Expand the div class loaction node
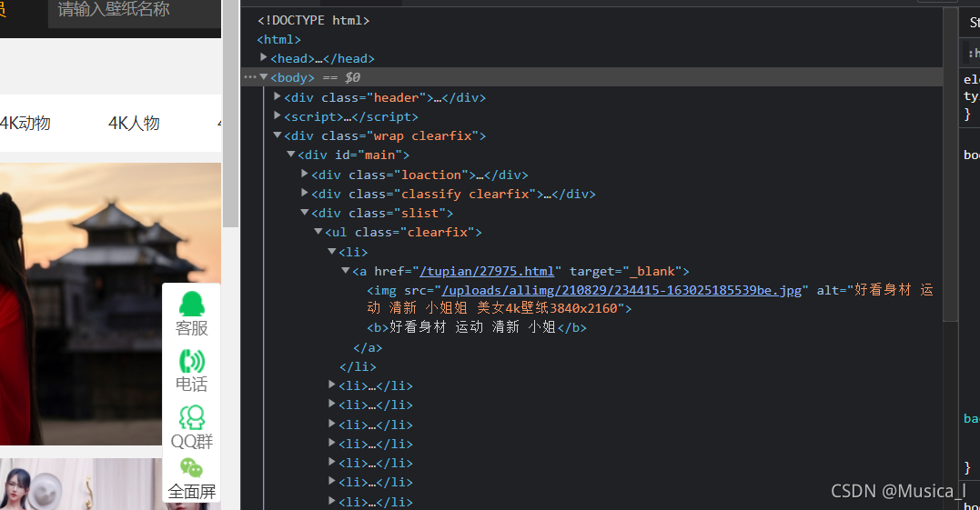Screen dimensions: 980x510 point(305,174)
